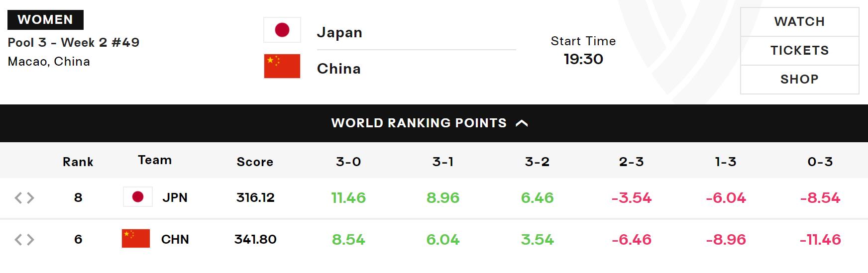This screenshot has height=273, width=868.
Task: Click the JPN flag in the ranking table
Action: pyautogui.click(x=138, y=197)
